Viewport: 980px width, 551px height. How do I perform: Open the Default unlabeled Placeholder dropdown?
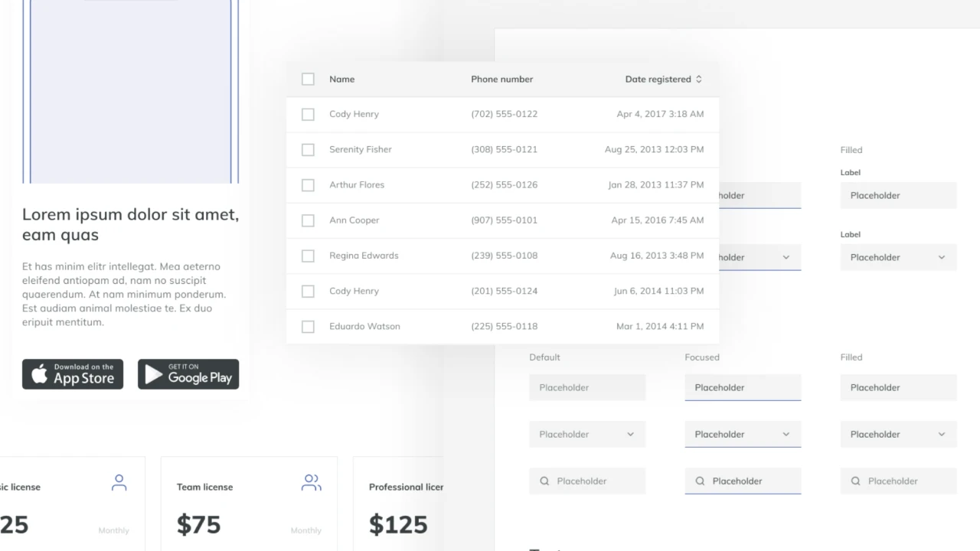tap(587, 434)
